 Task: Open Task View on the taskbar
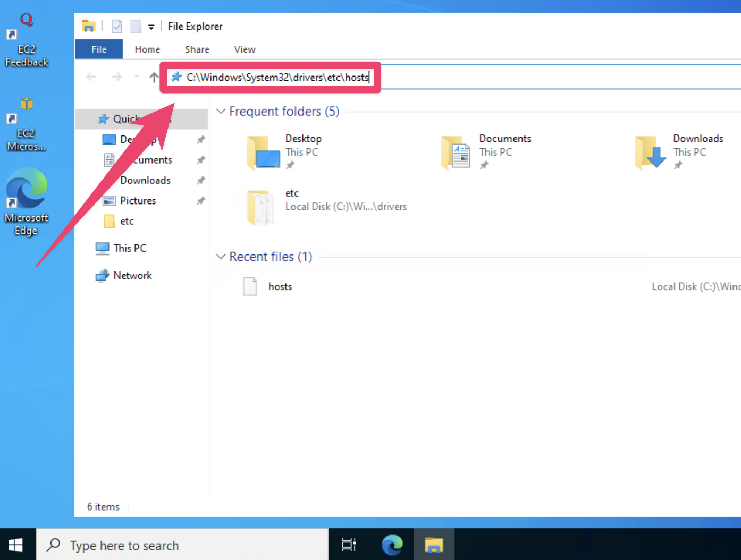(349, 545)
